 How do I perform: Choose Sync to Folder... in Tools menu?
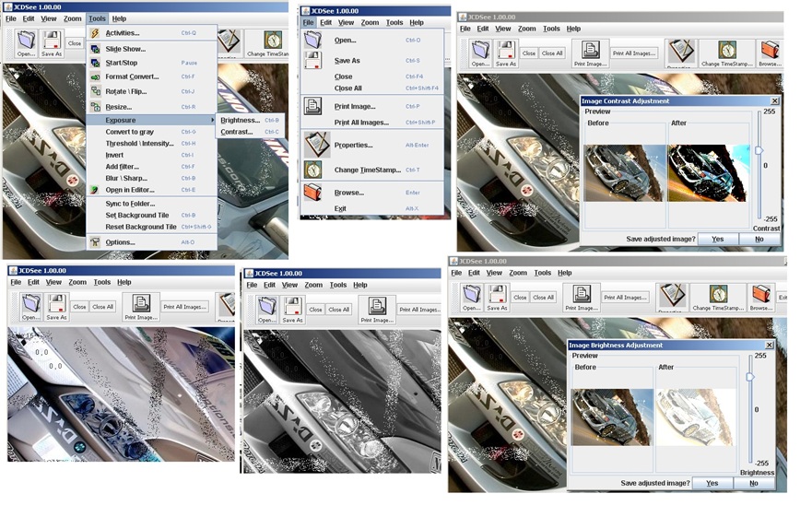pyautogui.click(x=151, y=204)
